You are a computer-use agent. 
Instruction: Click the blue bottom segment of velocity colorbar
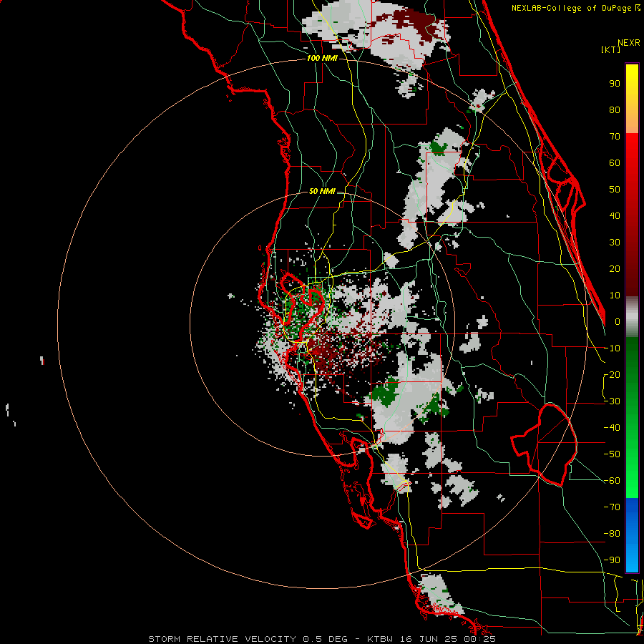(632, 535)
